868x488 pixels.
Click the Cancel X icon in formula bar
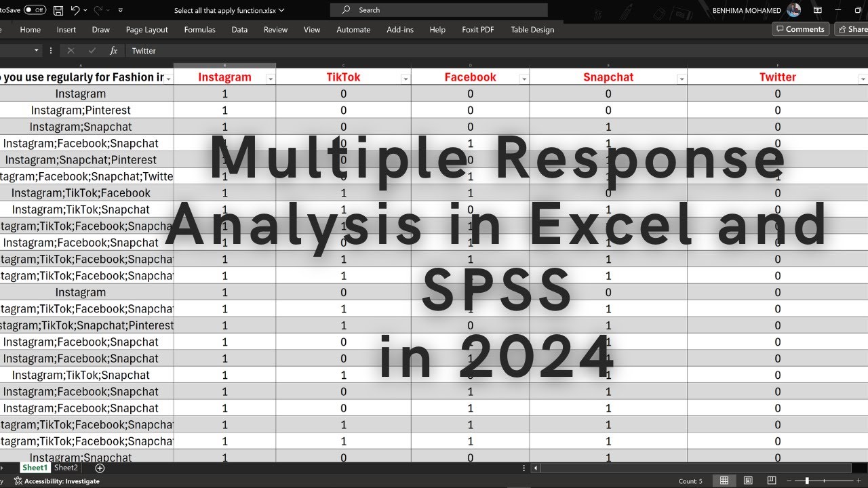pos(71,51)
